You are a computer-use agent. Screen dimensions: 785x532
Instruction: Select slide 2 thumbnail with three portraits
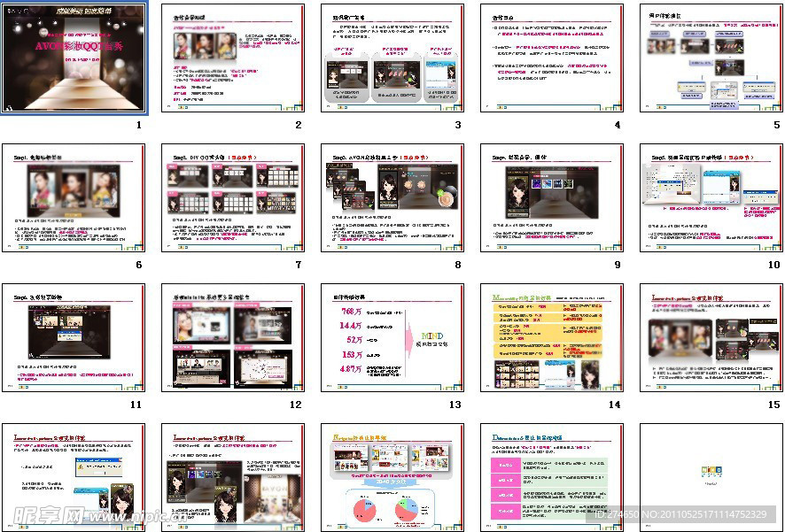coord(233,58)
